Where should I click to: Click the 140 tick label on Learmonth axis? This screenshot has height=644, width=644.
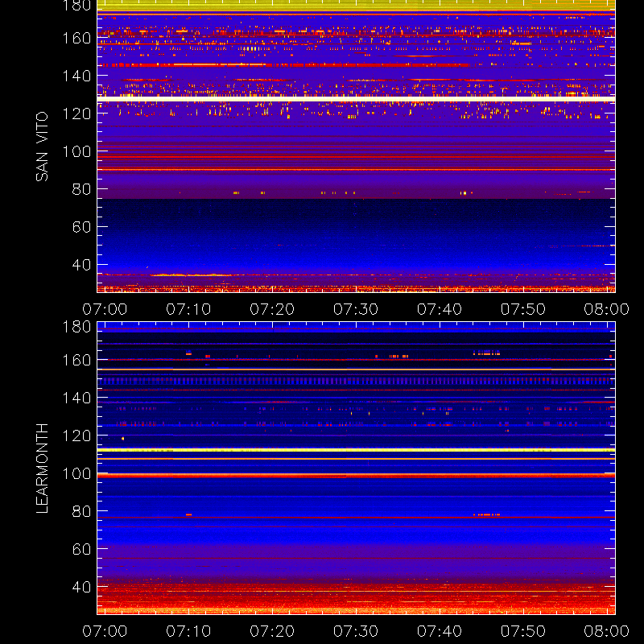[76, 398]
